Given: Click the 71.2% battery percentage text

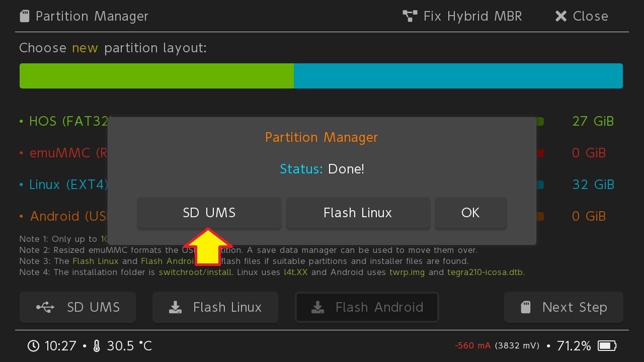Looking at the screenshot, I should click(x=574, y=346).
